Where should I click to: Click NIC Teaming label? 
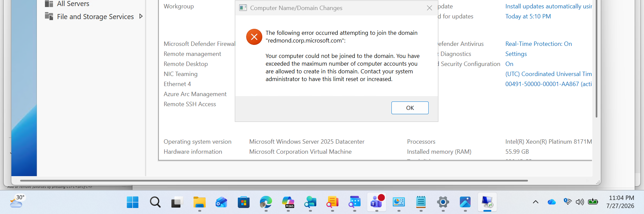point(180,74)
